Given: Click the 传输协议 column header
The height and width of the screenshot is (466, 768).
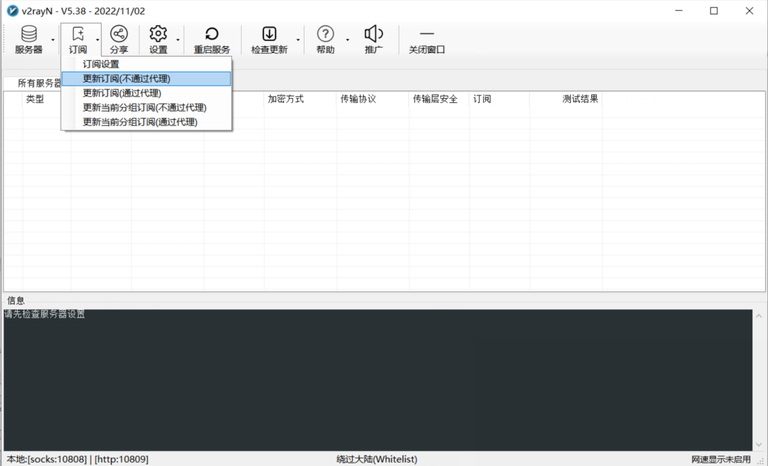Looking at the screenshot, I should pyautogui.click(x=358, y=100).
